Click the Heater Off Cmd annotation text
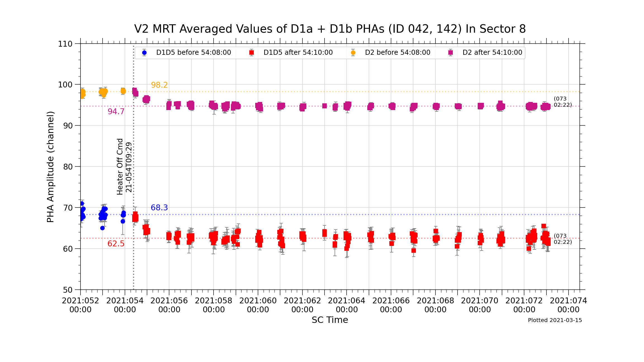The height and width of the screenshot is (362, 644). (x=120, y=166)
